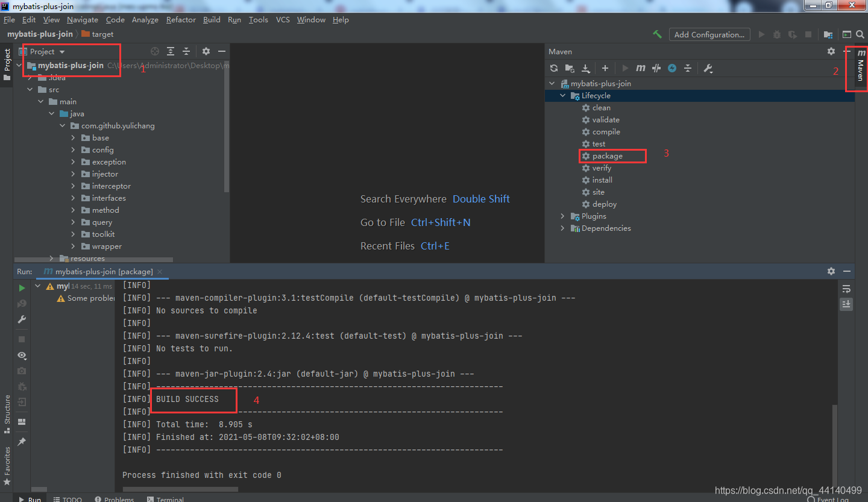868x502 pixels.
Task: Collapse Lifecycle node in Maven panel
Action: (x=563, y=95)
